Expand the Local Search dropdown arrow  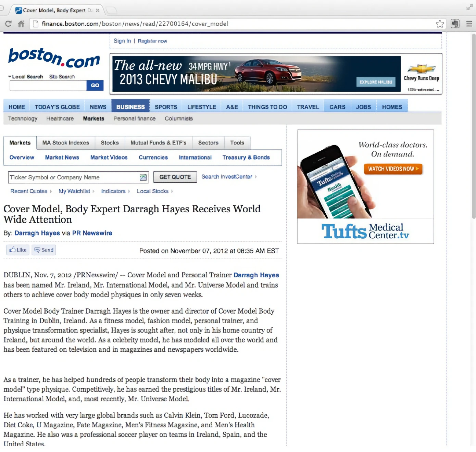[x=10, y=77]
